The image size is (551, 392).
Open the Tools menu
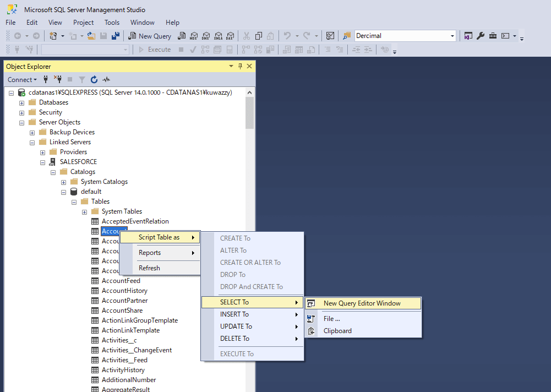point(112,23)
